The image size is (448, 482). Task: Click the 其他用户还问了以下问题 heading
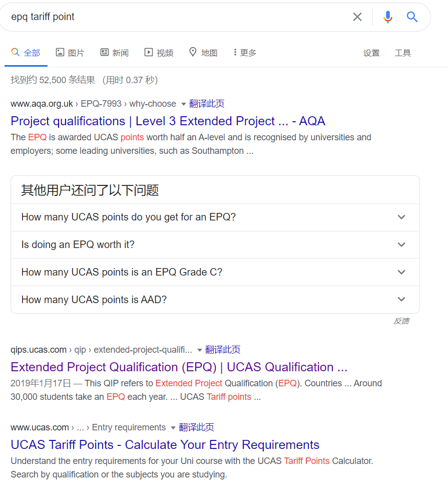click(x=90, y=190)
